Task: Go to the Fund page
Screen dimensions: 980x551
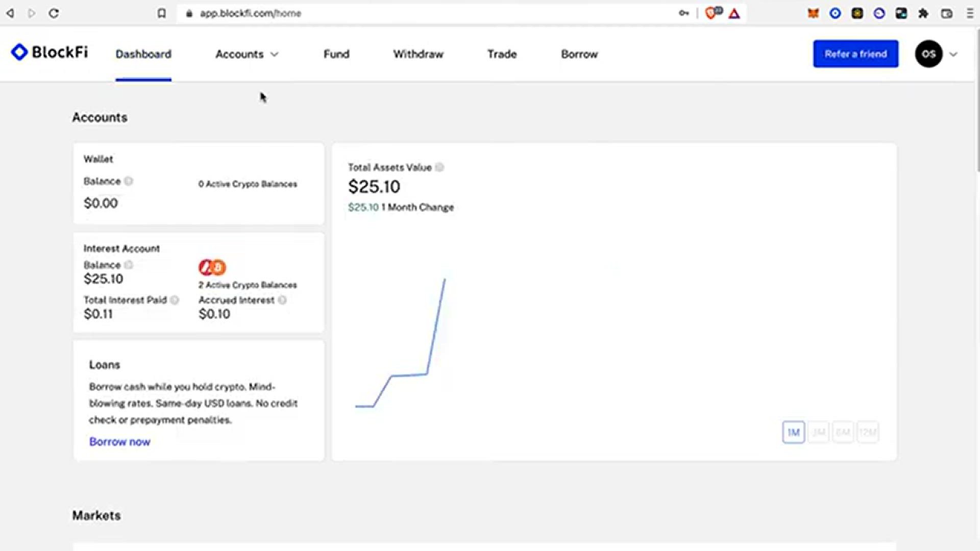Action: click(x=336, y=54)
